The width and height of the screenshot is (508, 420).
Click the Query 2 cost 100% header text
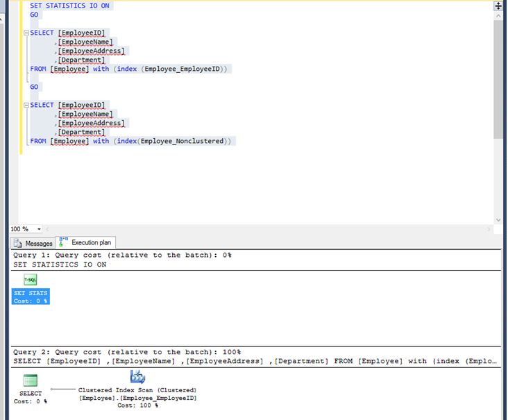click(127, 352)
